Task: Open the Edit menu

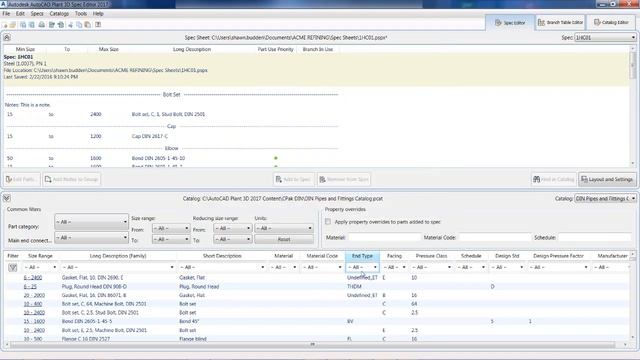Action: (x=20, y=13)
